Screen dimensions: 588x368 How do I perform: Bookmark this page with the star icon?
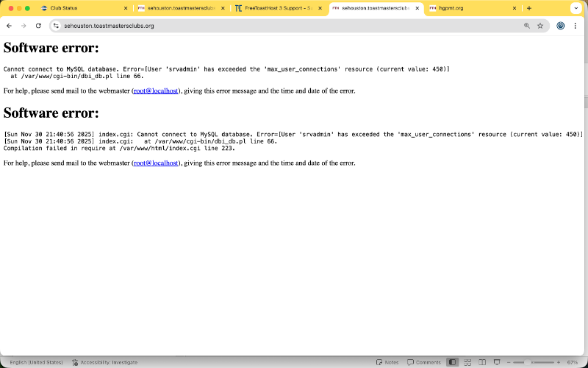(x=540, y=25)
